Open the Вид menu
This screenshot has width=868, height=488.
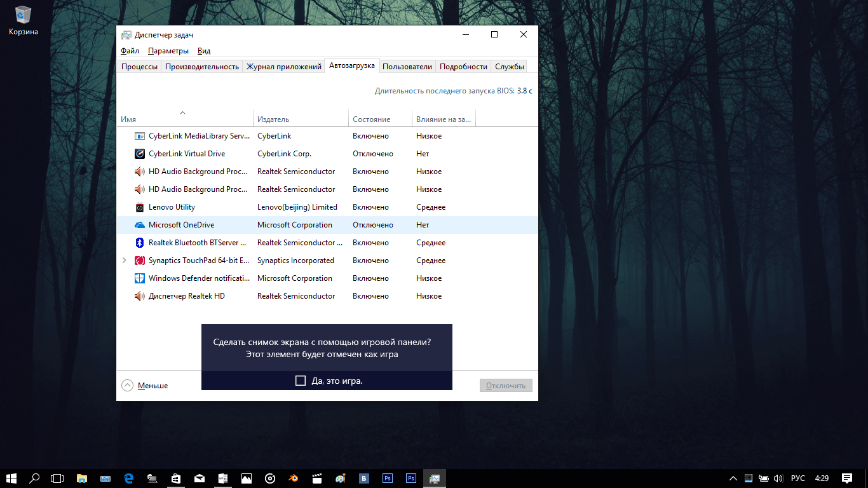pyautogui.click(x=204, y=51)
